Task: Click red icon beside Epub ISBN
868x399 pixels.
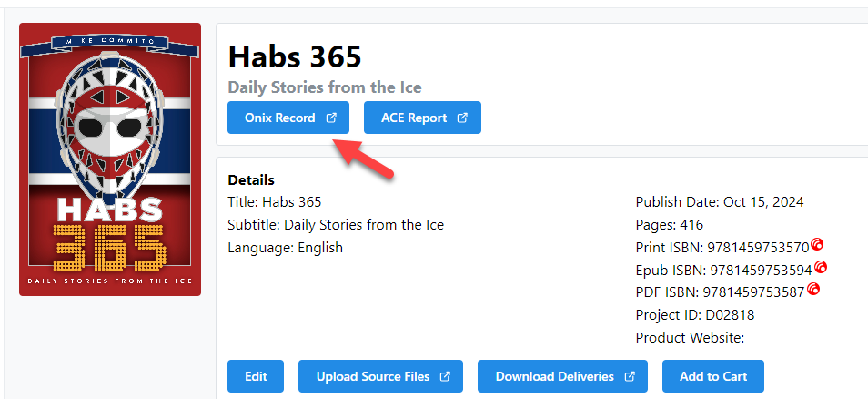Action: (821, 267)
